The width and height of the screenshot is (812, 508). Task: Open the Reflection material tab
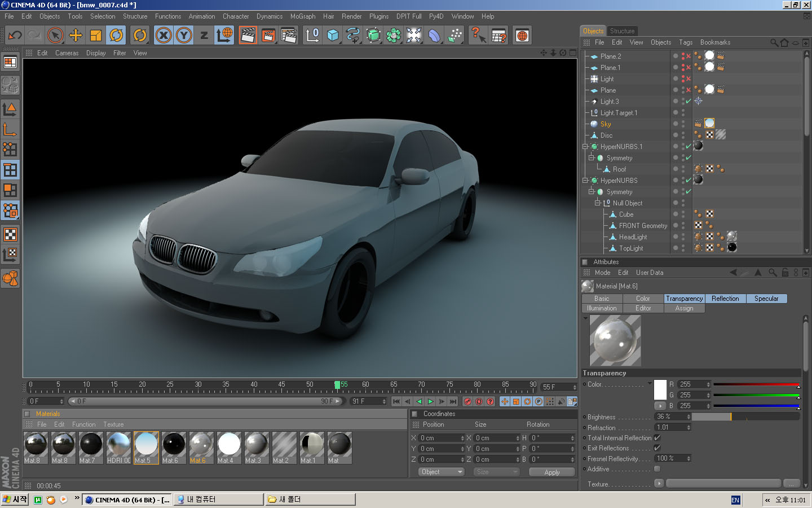[725, 299]
